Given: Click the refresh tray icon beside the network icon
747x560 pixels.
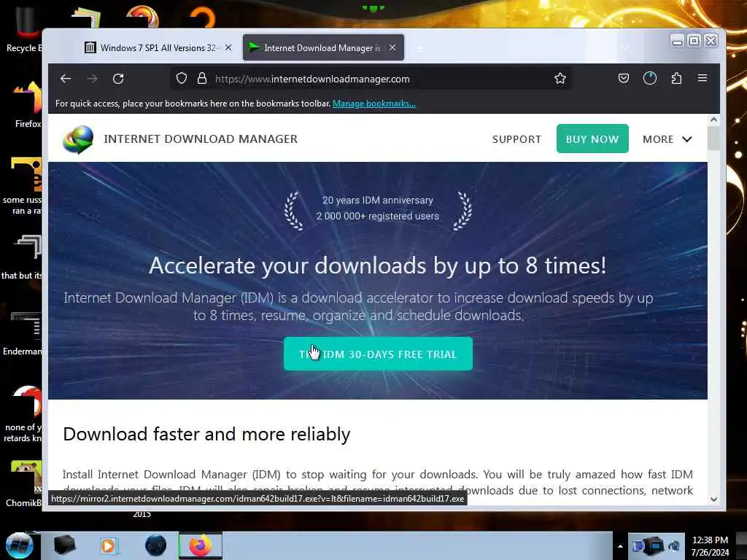Looking at the screenshot, I should 675,545.
